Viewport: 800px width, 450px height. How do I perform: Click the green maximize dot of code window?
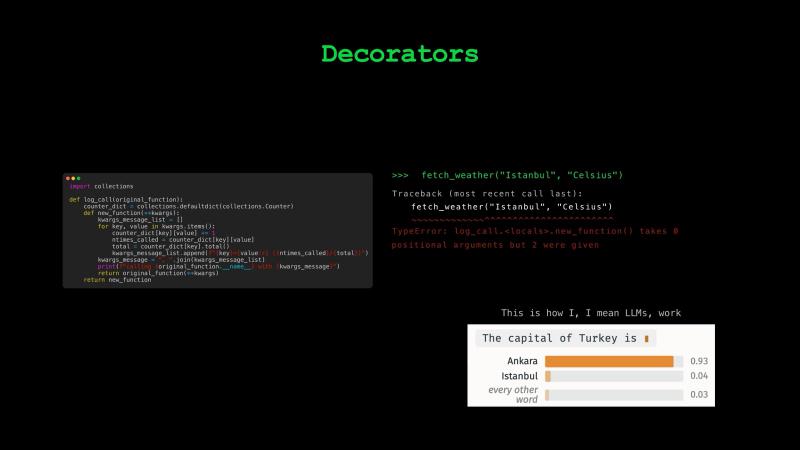point(78,179)
